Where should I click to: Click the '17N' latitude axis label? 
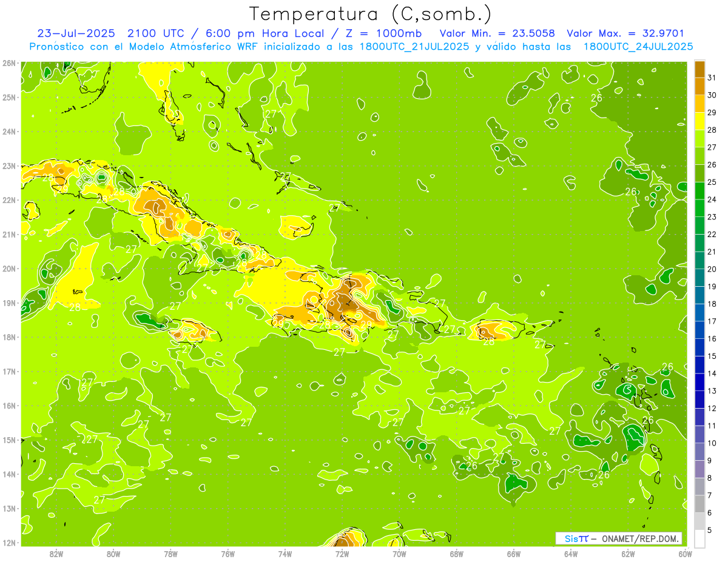pyautogui.click(x=9, y=371)
